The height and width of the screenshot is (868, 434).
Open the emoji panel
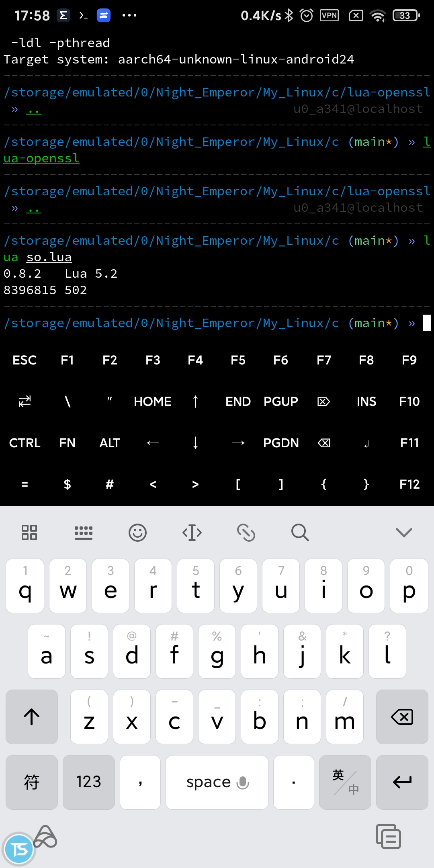coord(137,532)
